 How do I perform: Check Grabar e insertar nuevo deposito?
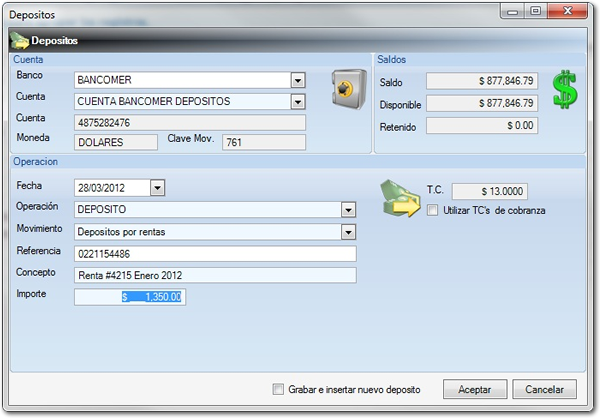pyautogui.click(x=278, y=389)
